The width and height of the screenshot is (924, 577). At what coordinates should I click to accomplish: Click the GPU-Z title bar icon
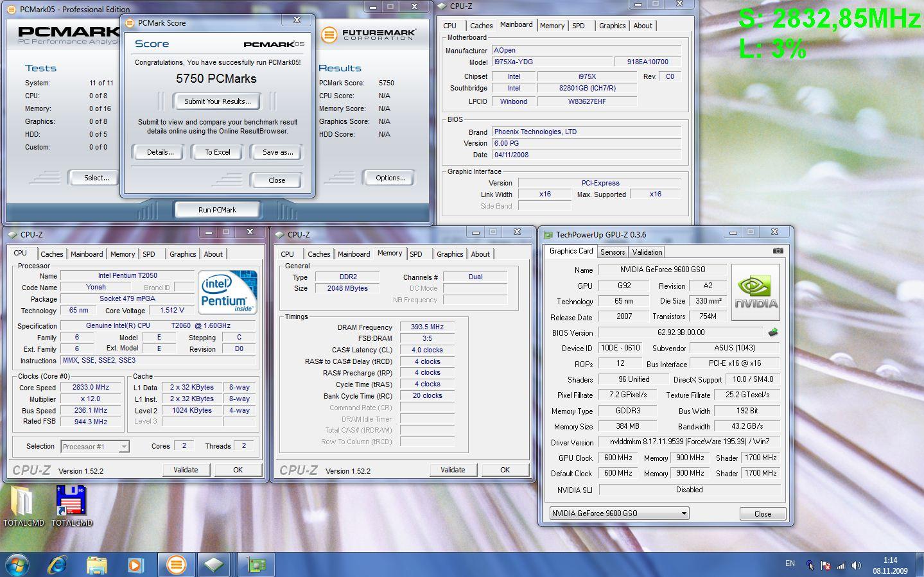548,234
